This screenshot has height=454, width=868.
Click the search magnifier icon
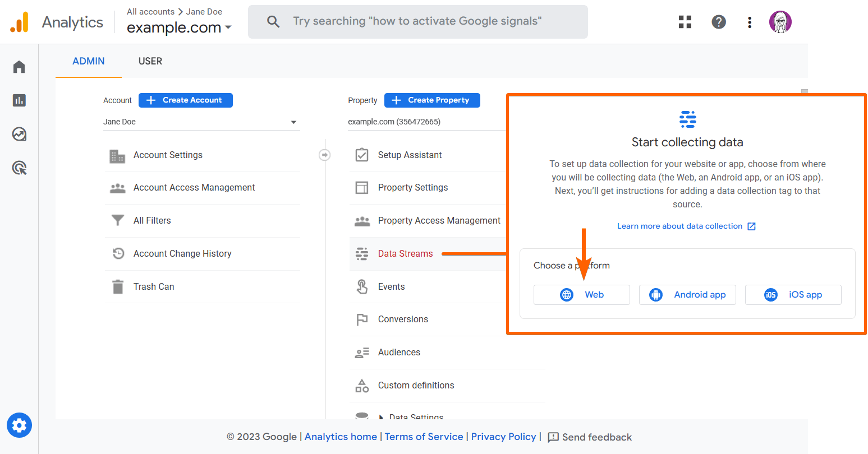click(x=273, y=22)
